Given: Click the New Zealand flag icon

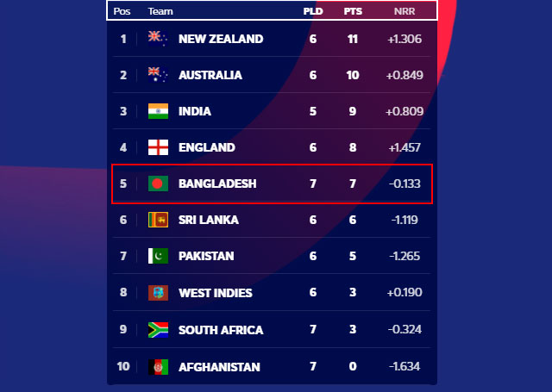Looking at the screenshot, I should (158, 39).
